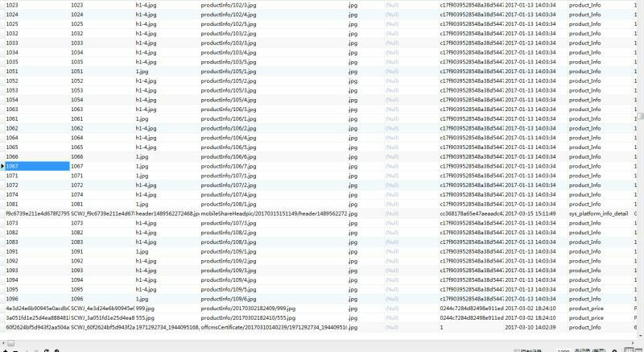Click the add record plus icon
The width and height of the screenshot is (644, 352).
(x=5, y=350)
